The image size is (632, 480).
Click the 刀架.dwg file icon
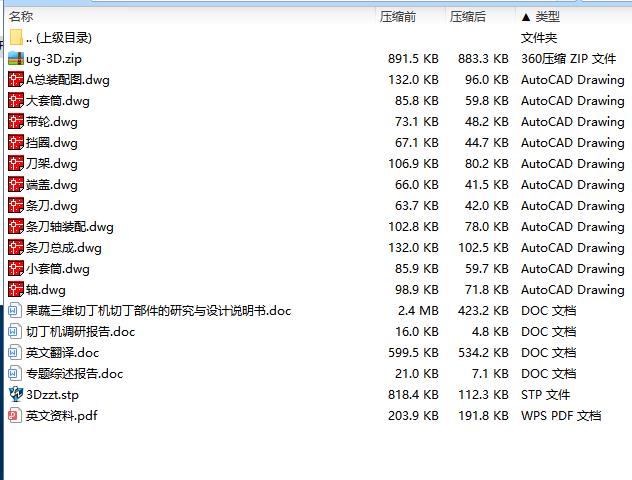pos(16,163)
